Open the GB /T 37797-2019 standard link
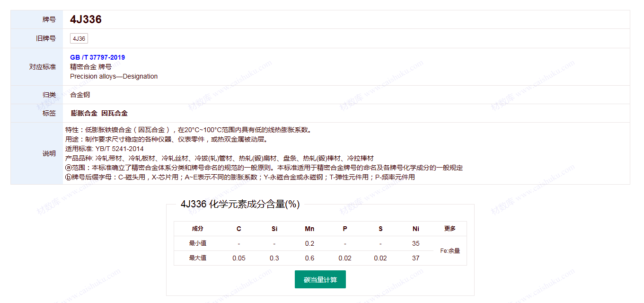The image size is (644, 303). click(97, 57)
